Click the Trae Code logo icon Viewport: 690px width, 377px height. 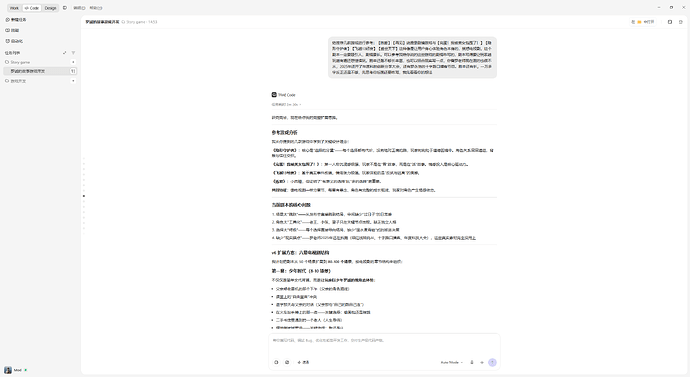tap(274, 95)
